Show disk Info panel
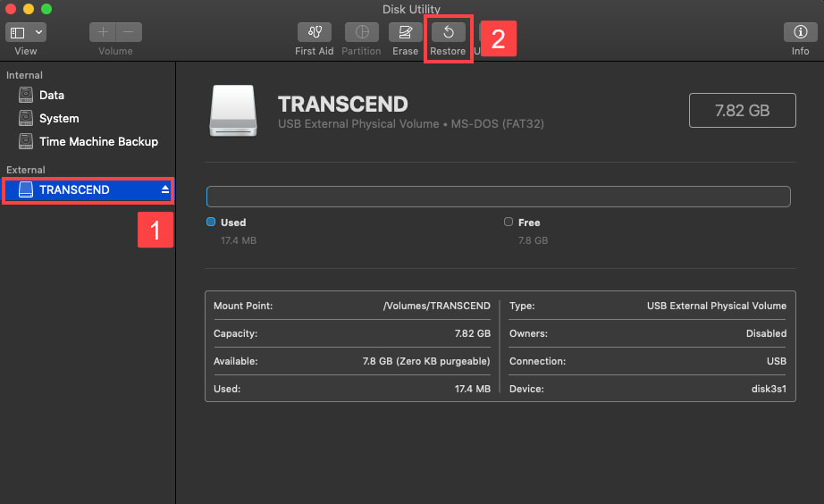 point(800,33)
